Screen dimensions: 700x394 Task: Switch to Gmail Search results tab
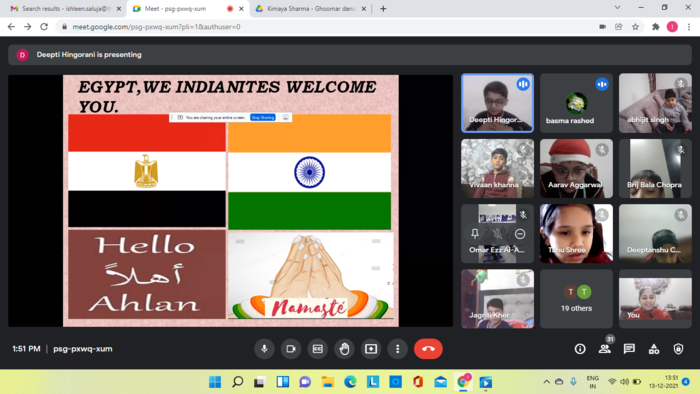pos(65,8)
